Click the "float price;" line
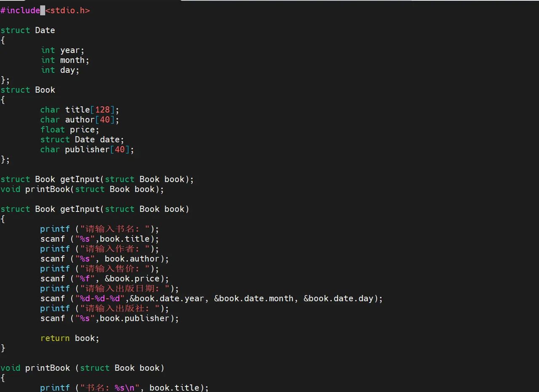Viewport: 539px width, 392px height. coord(70,130)
